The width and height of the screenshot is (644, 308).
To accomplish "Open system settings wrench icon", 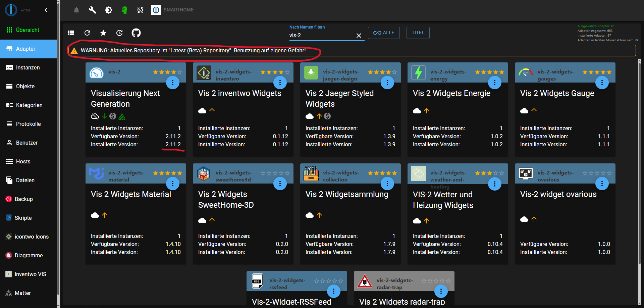I will pos(92,10).
